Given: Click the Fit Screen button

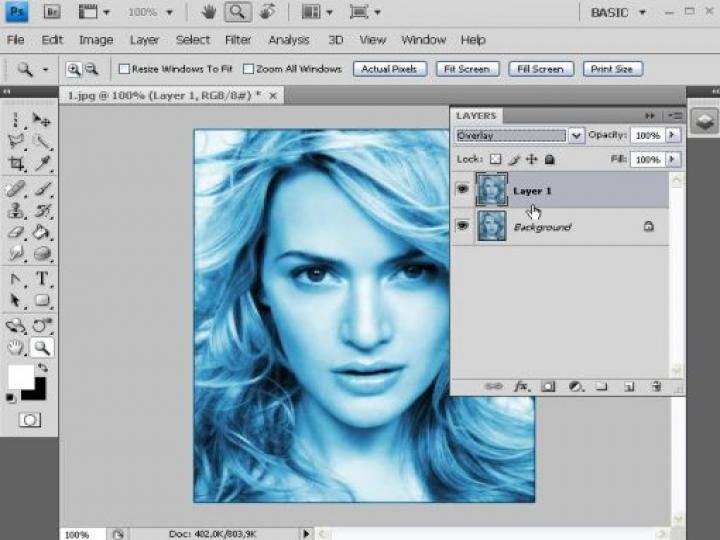Looking at the screenshot, I should click(467, 69).
